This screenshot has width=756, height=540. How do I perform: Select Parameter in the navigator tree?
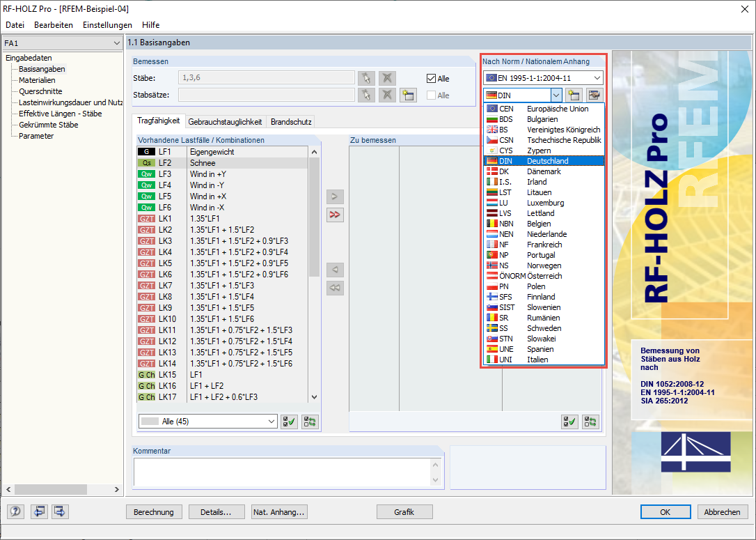(x=36, y=136)
